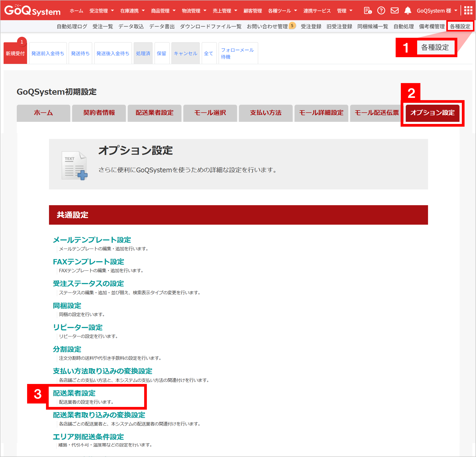Image resolution: width=476 pixels, height=457 pixels.
Task: Open 同梱候補一覧 submenu item
Action: point(373,26)
